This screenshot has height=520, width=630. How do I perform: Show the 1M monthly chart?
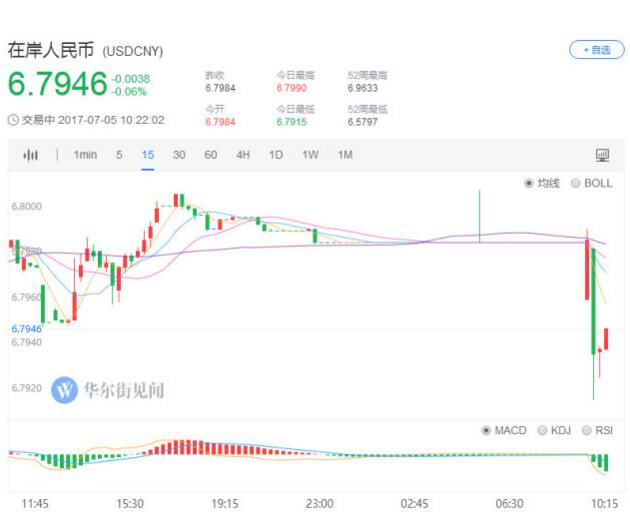[x=345, y=155]
